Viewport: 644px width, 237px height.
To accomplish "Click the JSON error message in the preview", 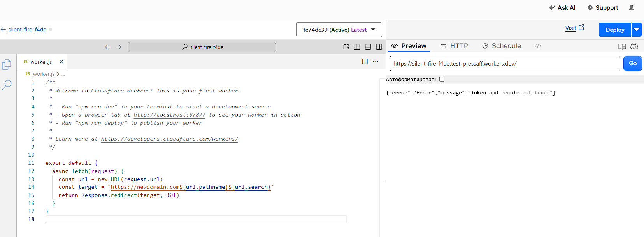I will click(x=471, y=92).
